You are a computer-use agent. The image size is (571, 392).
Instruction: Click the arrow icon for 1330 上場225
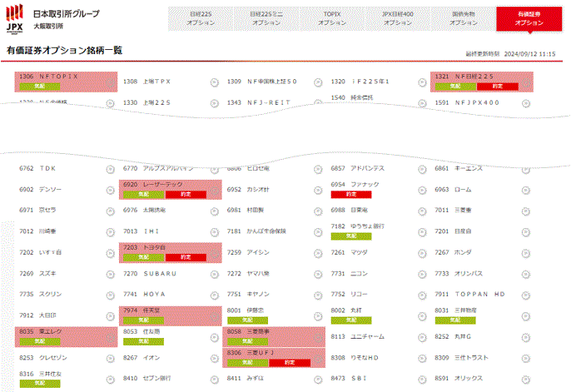coord(215,104)
